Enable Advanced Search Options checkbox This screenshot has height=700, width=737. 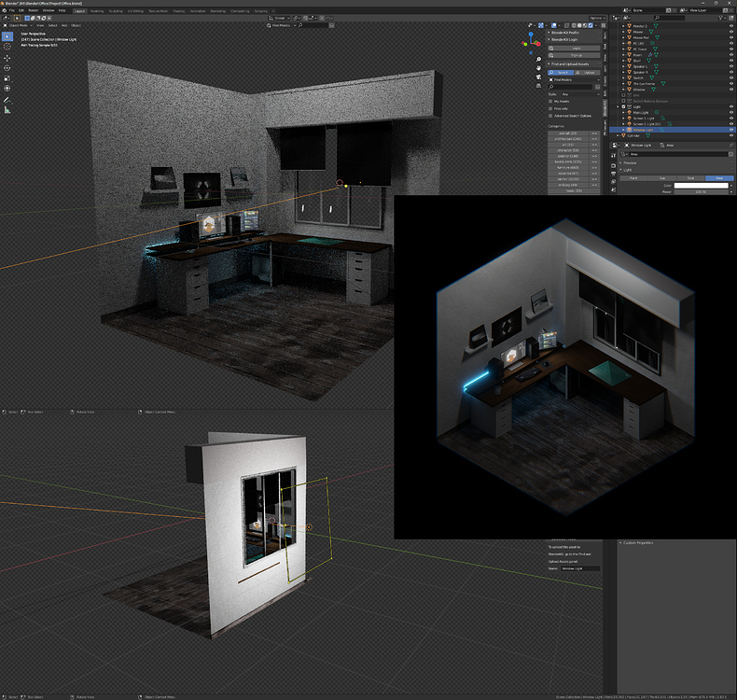[x=550, y=116]
